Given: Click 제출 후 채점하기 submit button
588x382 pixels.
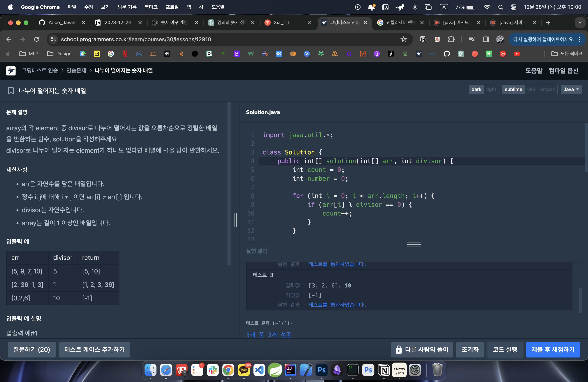Looking at the screenshot, I should (553, 349).
